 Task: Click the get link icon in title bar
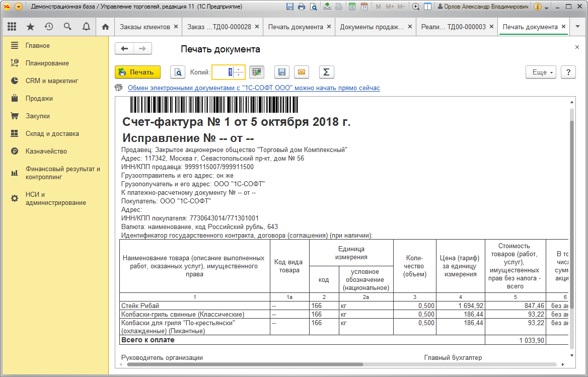point(327,7)
